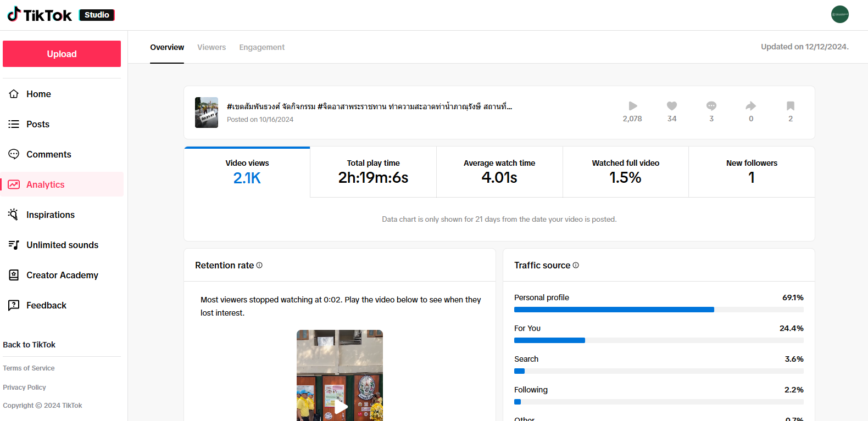This screenshot has height=421, width=868.
Task: Switch to the Viewers tab
Action: (212, 47)
